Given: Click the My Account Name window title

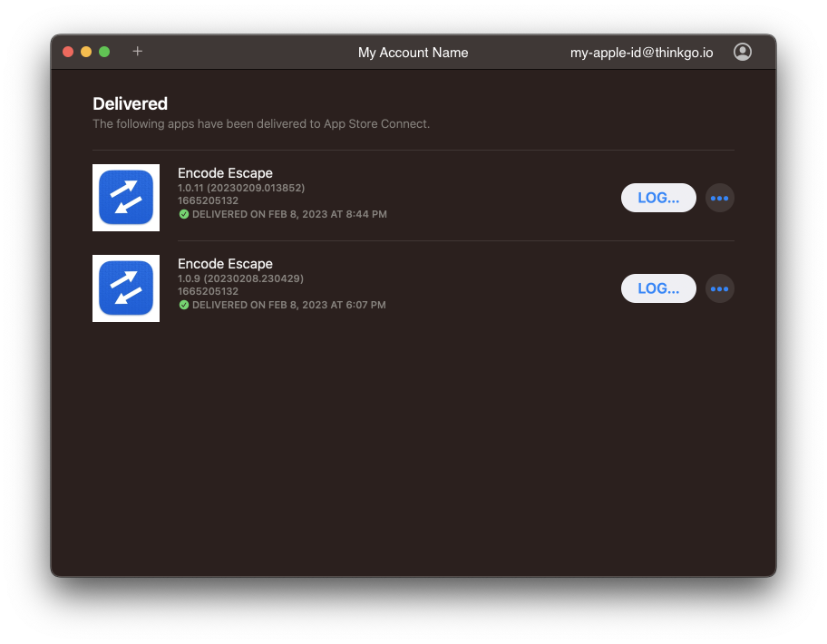Looking at the screenshot, I should [413, 53].
